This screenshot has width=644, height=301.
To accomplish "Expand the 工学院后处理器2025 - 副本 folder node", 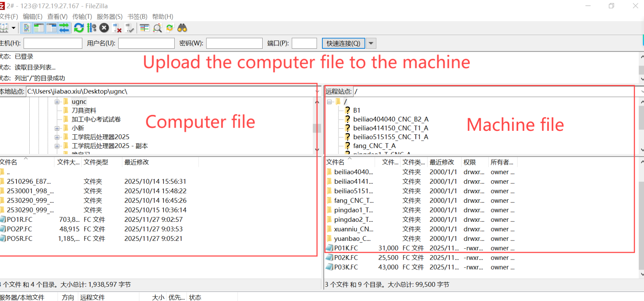I will 57,146.
